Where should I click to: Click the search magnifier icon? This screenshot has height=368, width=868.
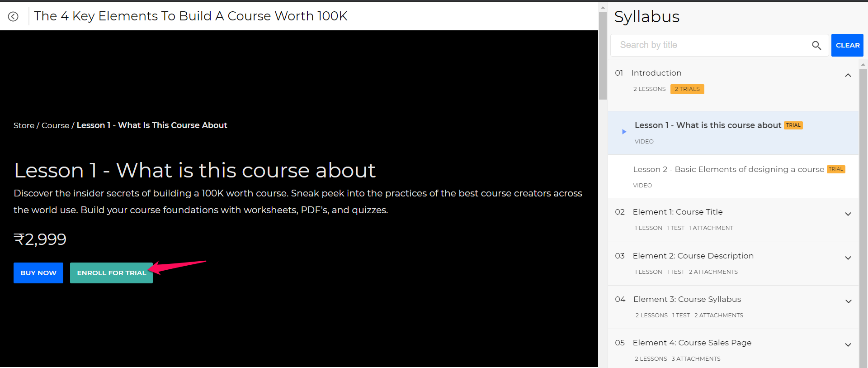pyautogui.click(x=816, y=45)
